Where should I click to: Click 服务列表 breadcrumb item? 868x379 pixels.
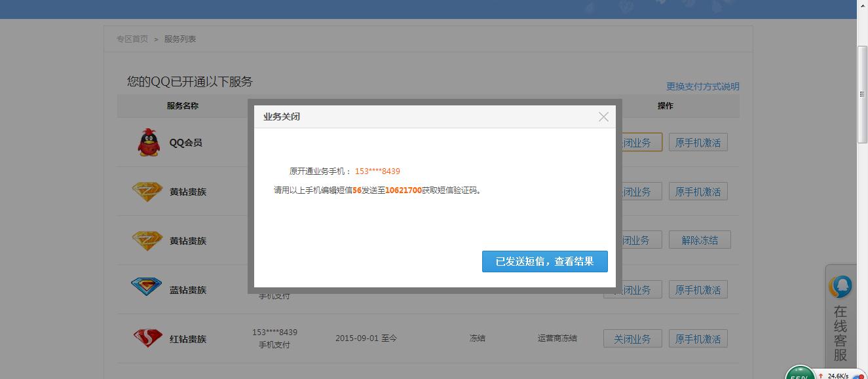[x=180, y=39]
